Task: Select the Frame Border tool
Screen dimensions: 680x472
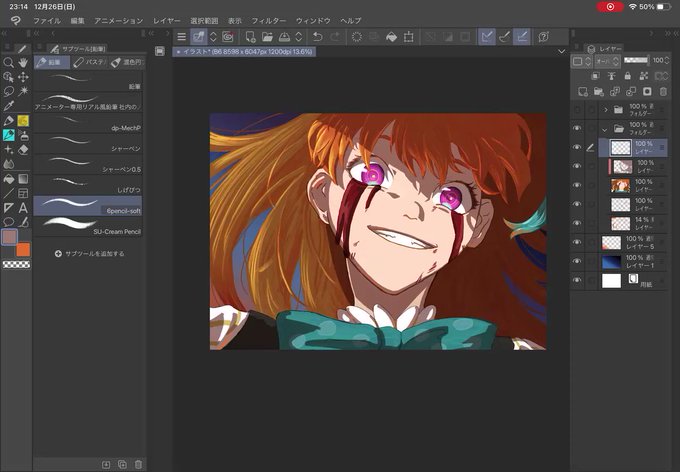Action: [23, 193]
